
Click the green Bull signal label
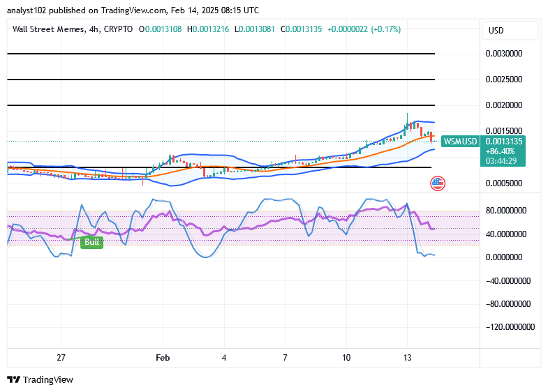click(91, 242)
